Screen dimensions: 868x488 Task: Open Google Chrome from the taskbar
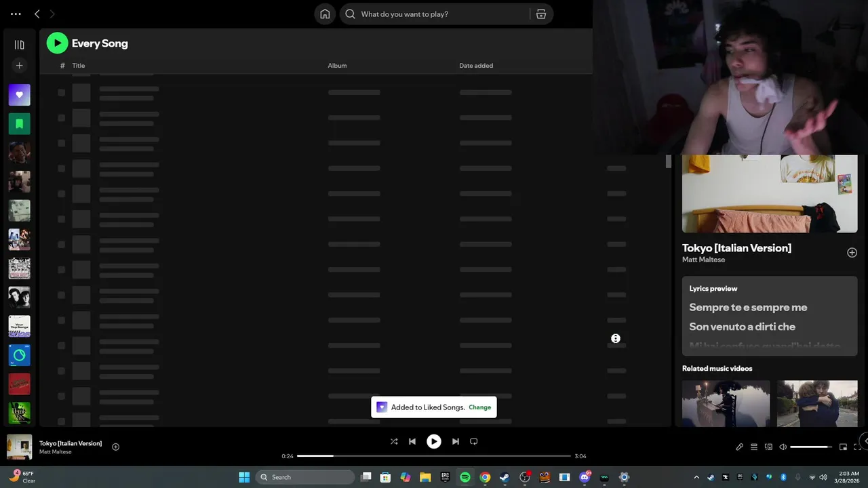[x=485, y=477]
